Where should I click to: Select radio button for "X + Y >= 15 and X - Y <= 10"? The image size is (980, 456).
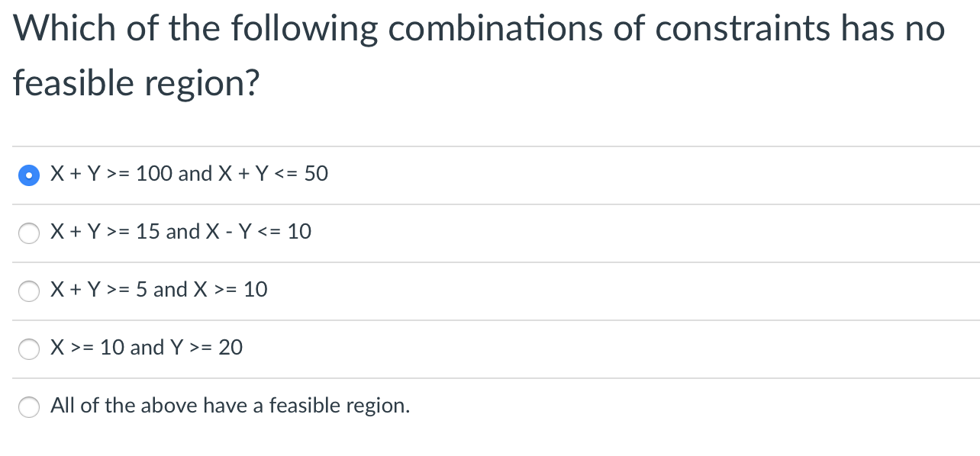tap(28, 233)
